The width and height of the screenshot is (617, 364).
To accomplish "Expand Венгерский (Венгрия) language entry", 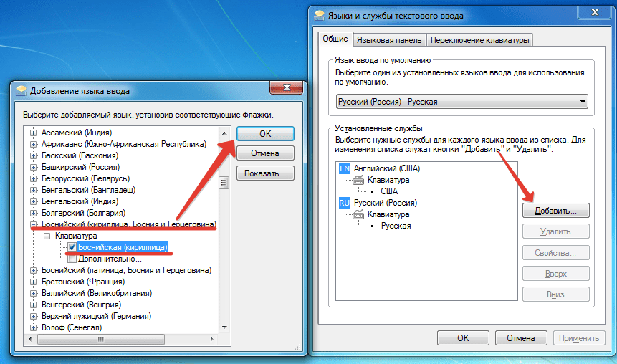I will pyautogui.click(x=34, y=305).
